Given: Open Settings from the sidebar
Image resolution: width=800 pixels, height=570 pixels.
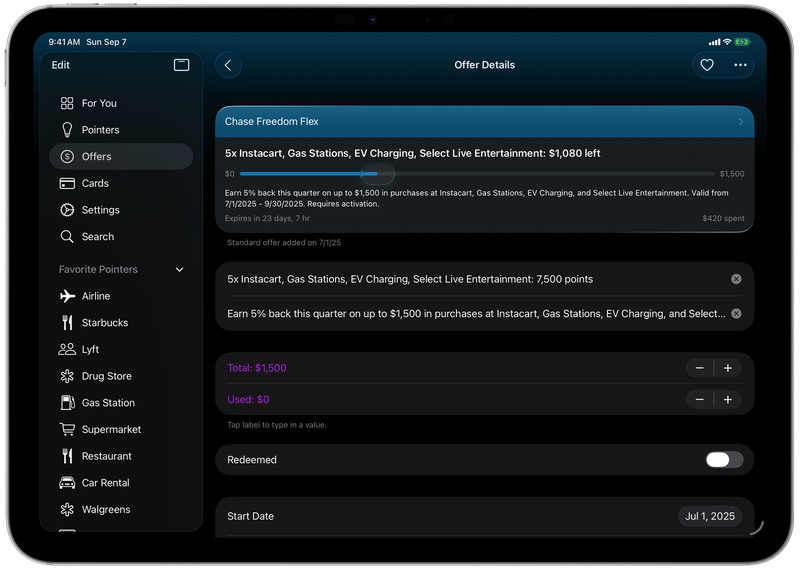Looking at the screenshot, I should coord(121,210).
